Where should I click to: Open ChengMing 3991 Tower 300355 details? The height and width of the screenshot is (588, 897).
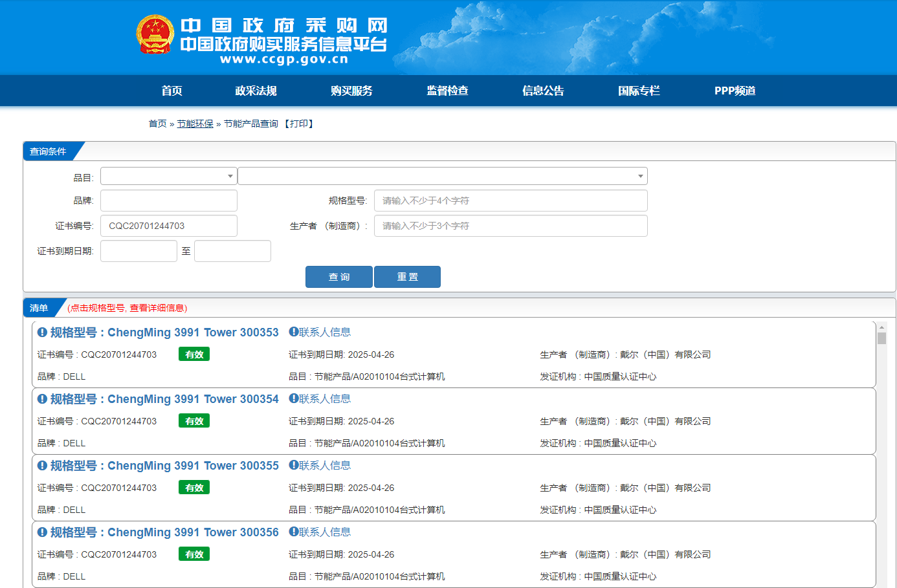click(193, 466)
